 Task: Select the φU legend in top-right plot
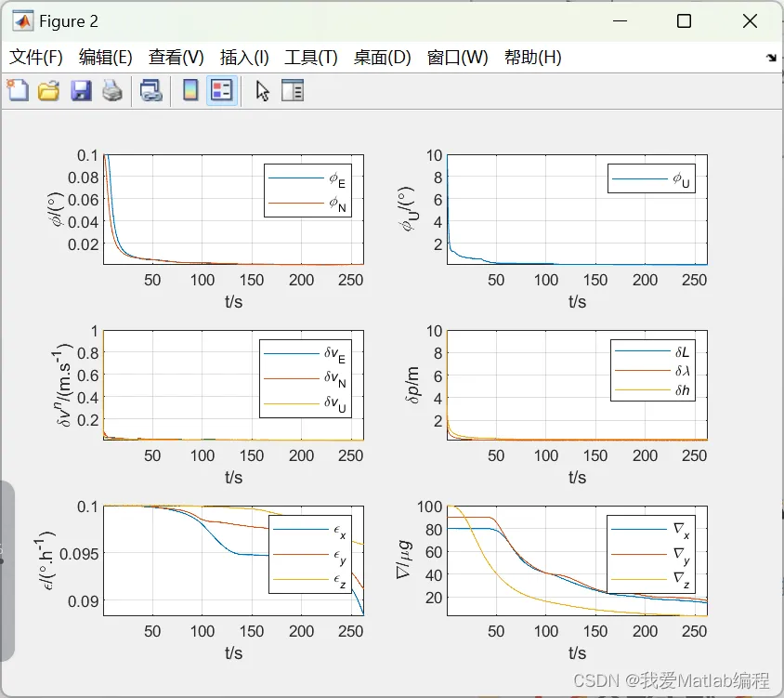651,178
